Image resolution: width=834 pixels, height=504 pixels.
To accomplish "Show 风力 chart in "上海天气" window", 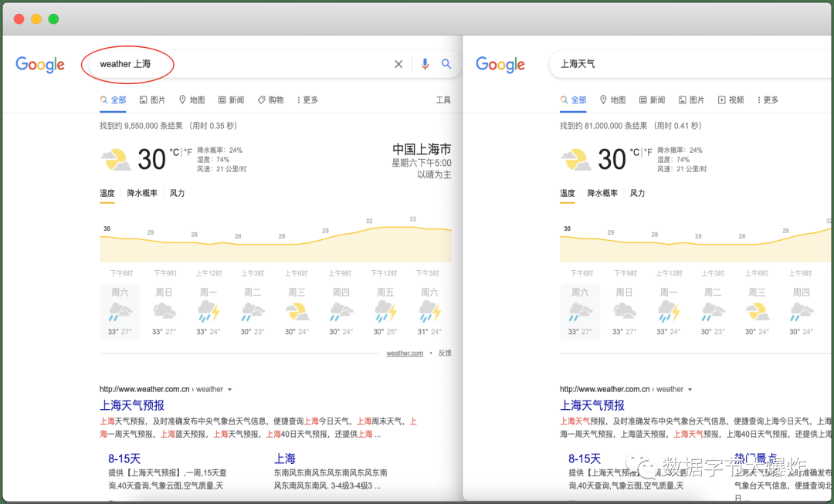I will point(637,194).
